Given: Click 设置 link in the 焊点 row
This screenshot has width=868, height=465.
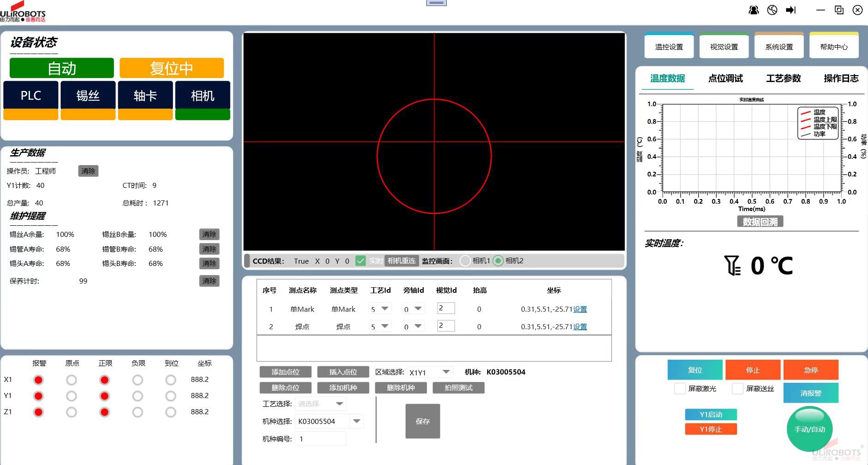Looking at the screenshot, I should 580,327.
